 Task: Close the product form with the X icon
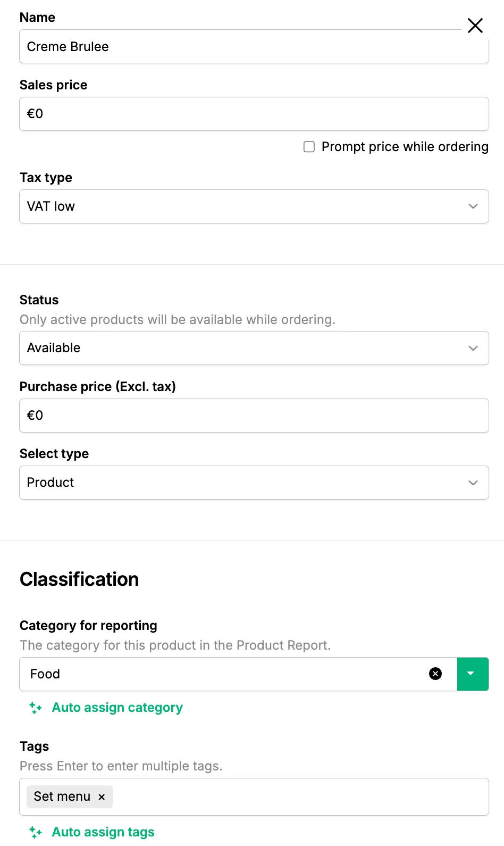pos(475,26)
